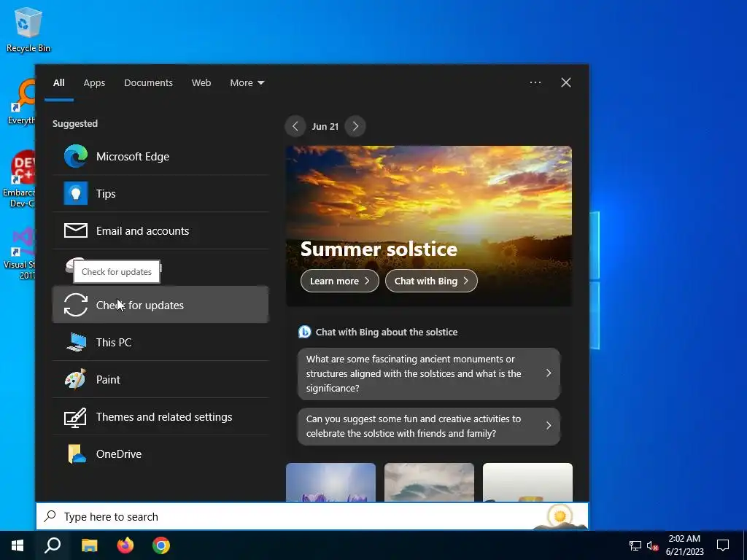Switch to the Web tab
Viewport: 747px width, 560px height.
click(x=201, y=83)
